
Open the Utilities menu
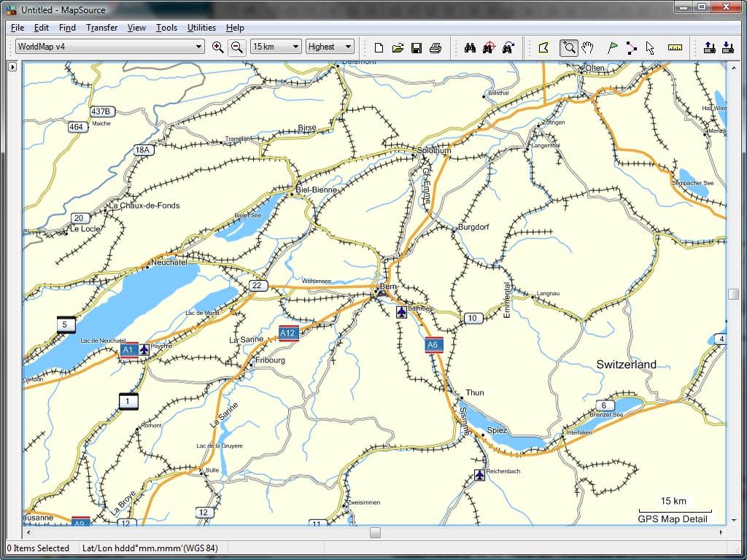(201, 28)
